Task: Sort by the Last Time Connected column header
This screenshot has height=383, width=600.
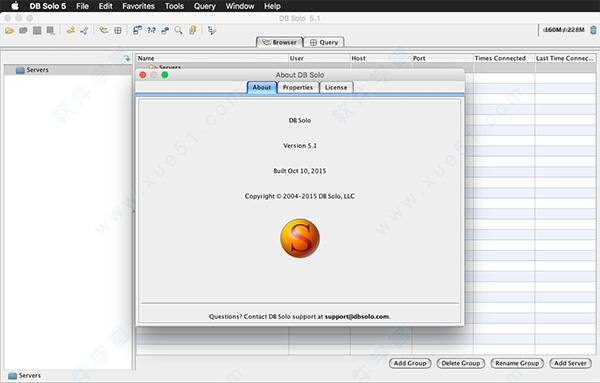Action: pos(565,58)
